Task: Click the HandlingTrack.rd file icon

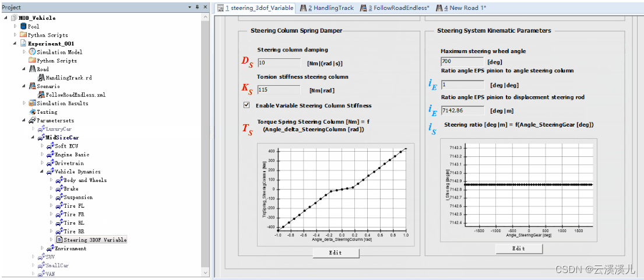Action: (41, 78)
